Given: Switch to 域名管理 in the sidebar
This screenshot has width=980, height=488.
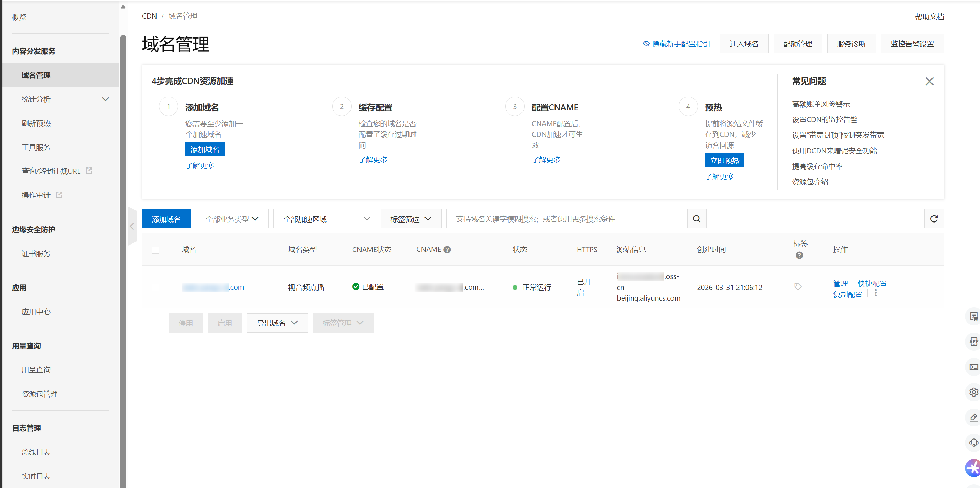Looking at the screenshot, I should click(36, 75).
